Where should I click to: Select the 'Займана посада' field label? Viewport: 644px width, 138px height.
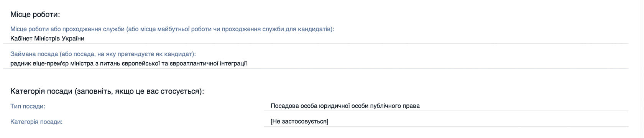(103, 54)
